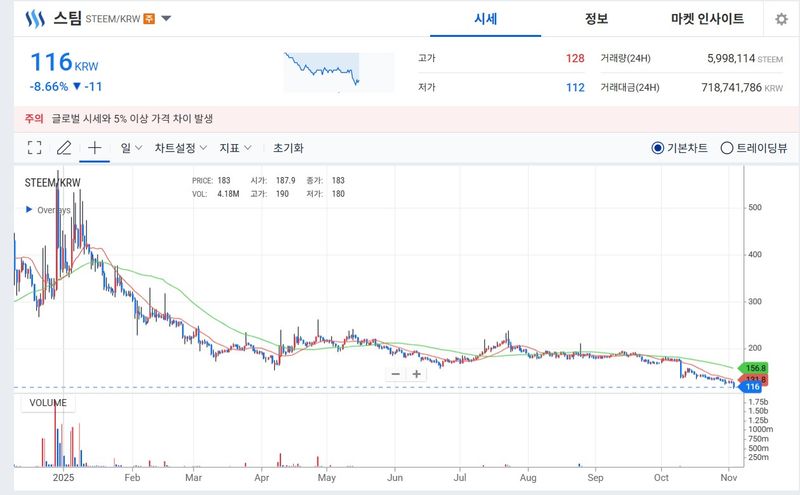The height and width of the screenshot is (495, 800).
Task: Click the mini price sparkline thumbnail
Action: coord(322,72)
